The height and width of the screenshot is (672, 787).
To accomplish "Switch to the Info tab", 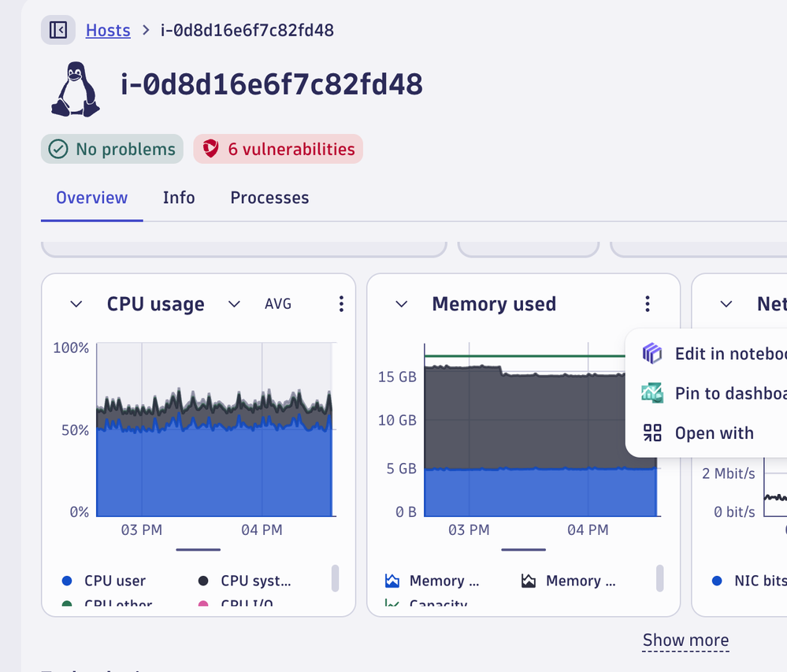I will (x=179, y=198).
